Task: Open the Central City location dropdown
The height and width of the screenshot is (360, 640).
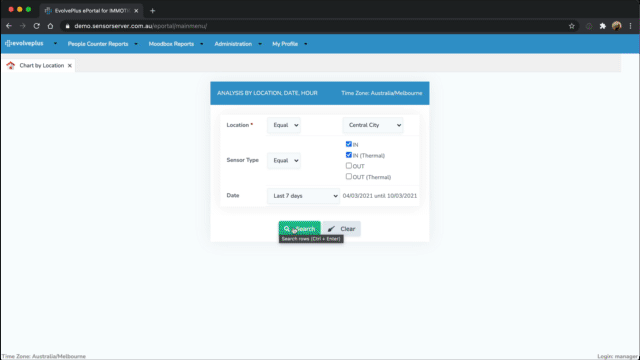Action: [373, 125]
